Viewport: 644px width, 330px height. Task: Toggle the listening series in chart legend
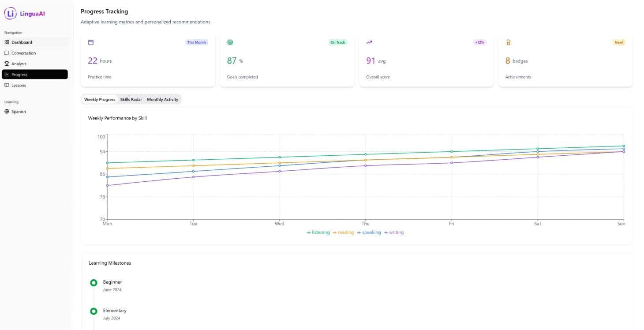[318, 232]
